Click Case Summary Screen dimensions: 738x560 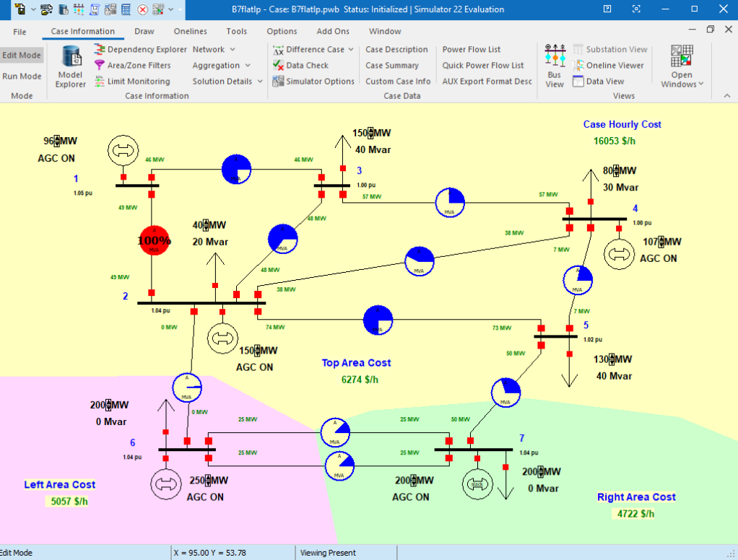pos(391,66)
